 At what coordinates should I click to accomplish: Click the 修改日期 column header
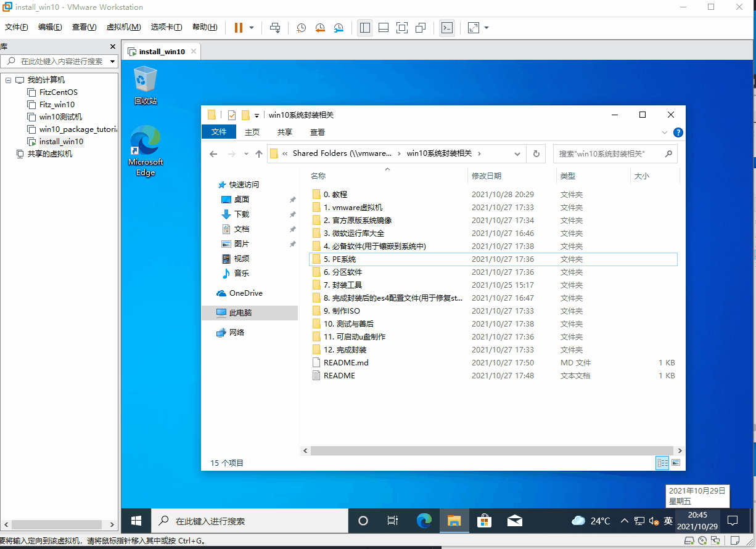(x=487, y=176)
